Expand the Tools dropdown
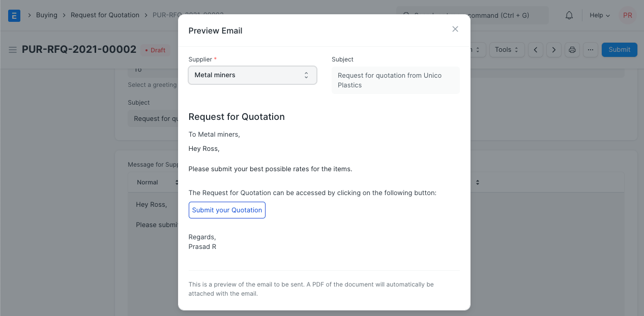This screenshot has width=644, height=316. point(506,49)
